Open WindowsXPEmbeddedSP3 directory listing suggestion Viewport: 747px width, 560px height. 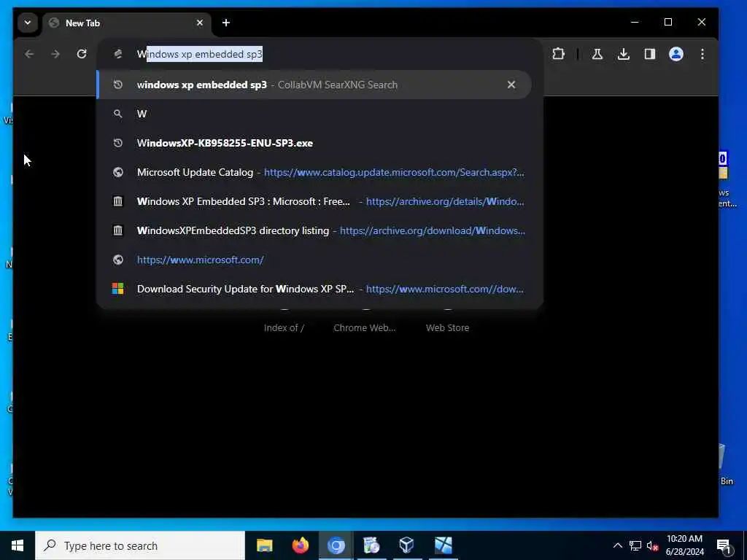pos(314,230)
